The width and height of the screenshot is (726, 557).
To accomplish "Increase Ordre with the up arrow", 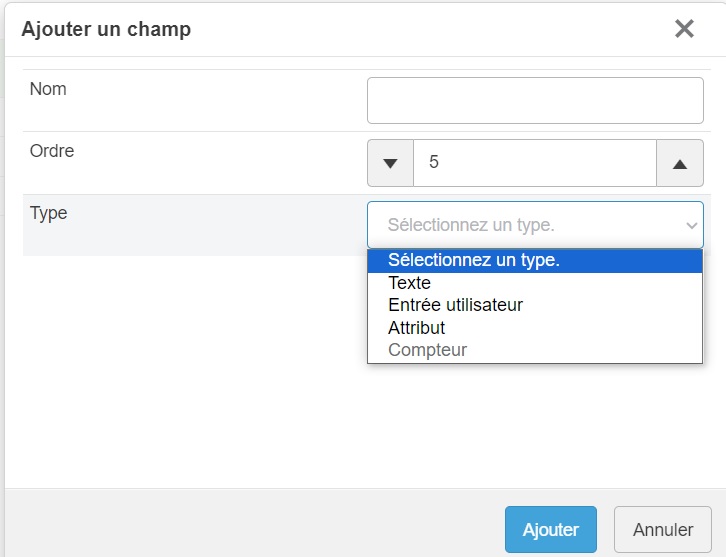I will [680, 163].
